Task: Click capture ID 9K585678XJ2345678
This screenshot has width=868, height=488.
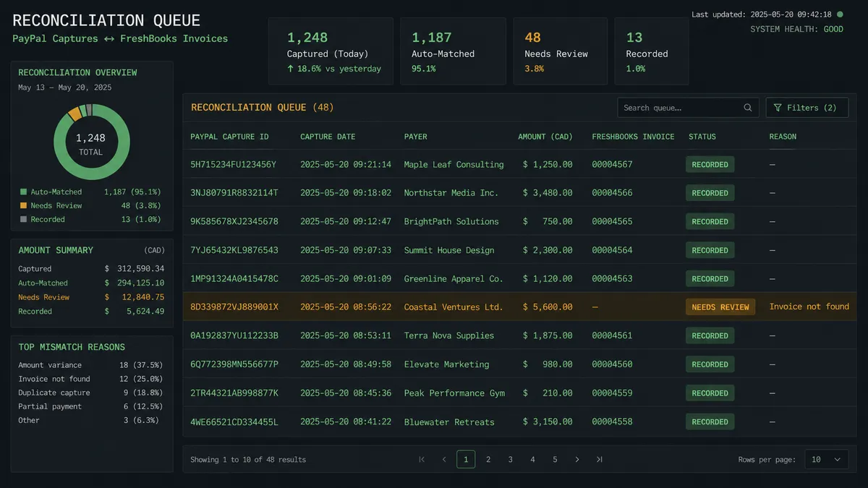Action: point(234,222)
